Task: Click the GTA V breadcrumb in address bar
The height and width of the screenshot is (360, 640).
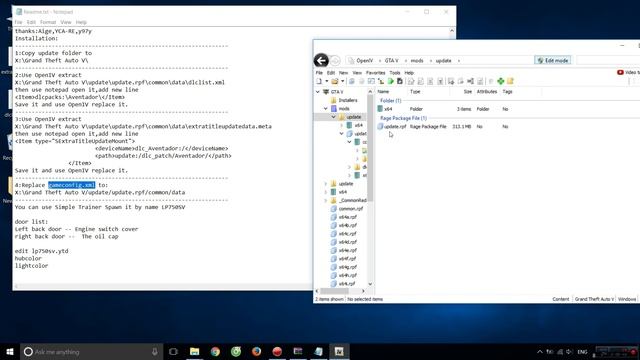Action: [x=391, y=60]
